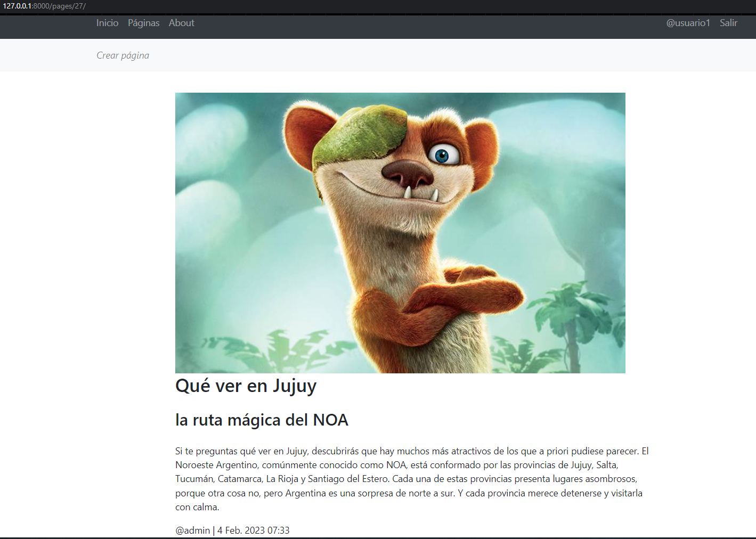Go to the Páginas menu item
The width and height of the screenshot is (756, 539).
[x=144, y=23]
